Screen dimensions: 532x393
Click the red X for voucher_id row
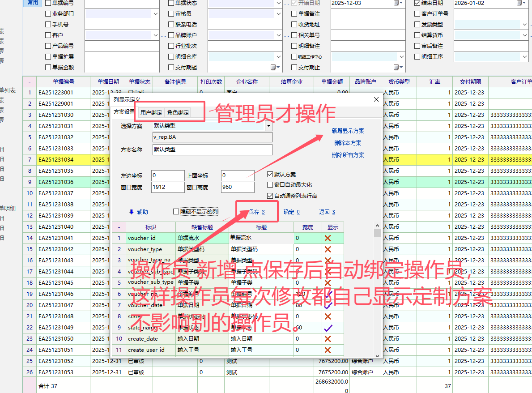click(328, 238)
